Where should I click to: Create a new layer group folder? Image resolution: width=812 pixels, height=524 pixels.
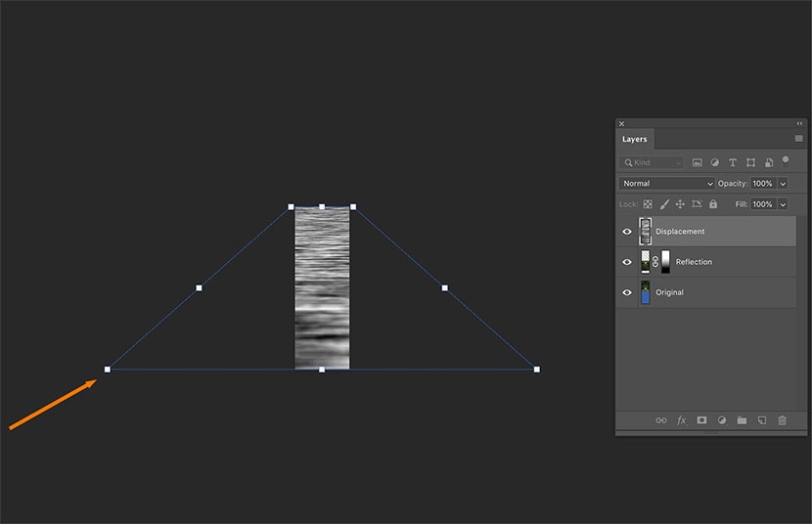tap(742, 420)
